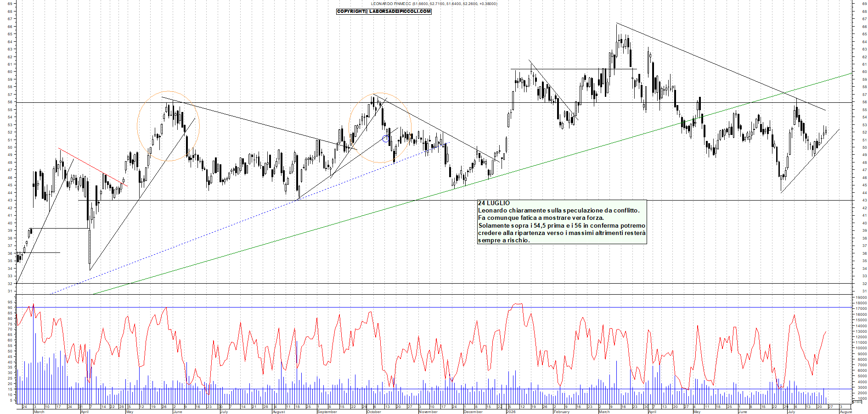Click the small blue circle marker on the candles

[386, 139]
